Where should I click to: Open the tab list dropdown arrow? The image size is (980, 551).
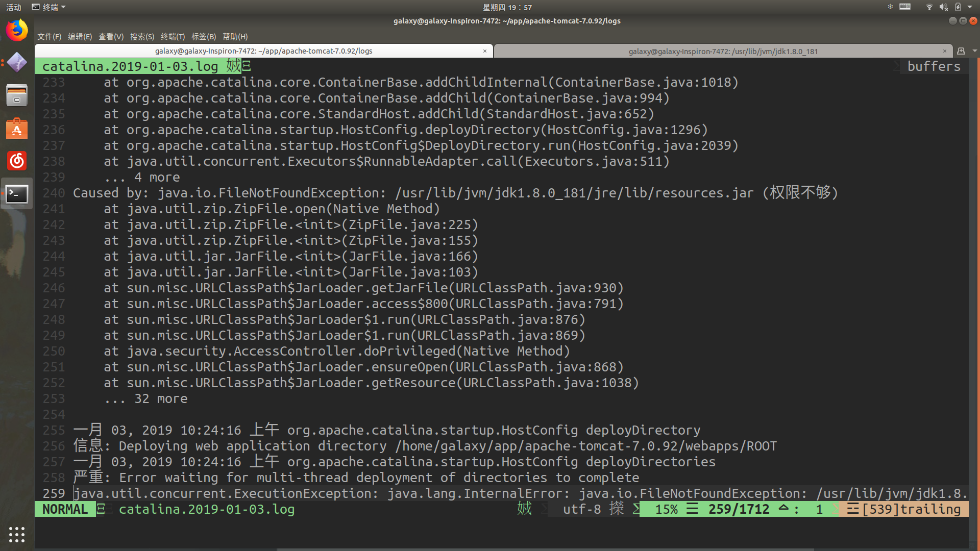point(975,51)
